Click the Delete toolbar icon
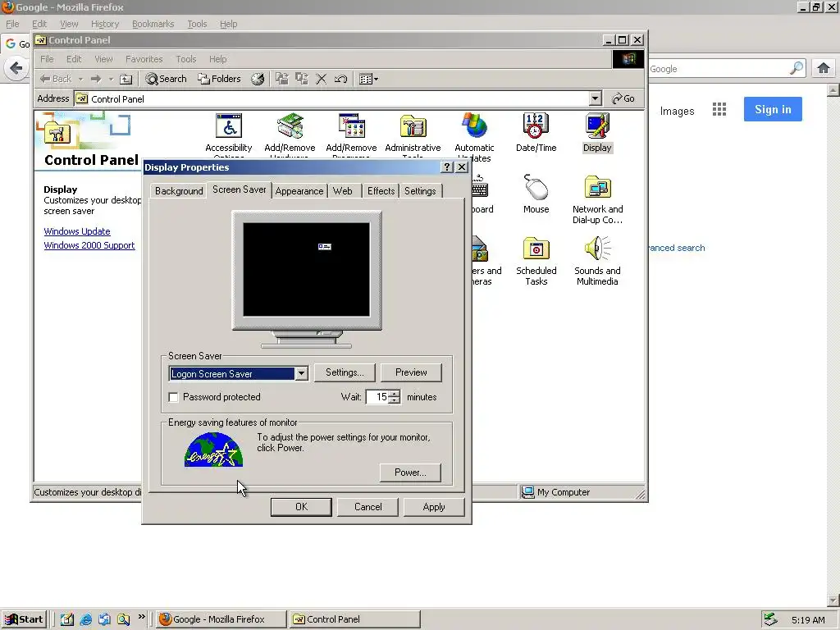The width and height of the screenshot is (840, 630). click(321, 79)
